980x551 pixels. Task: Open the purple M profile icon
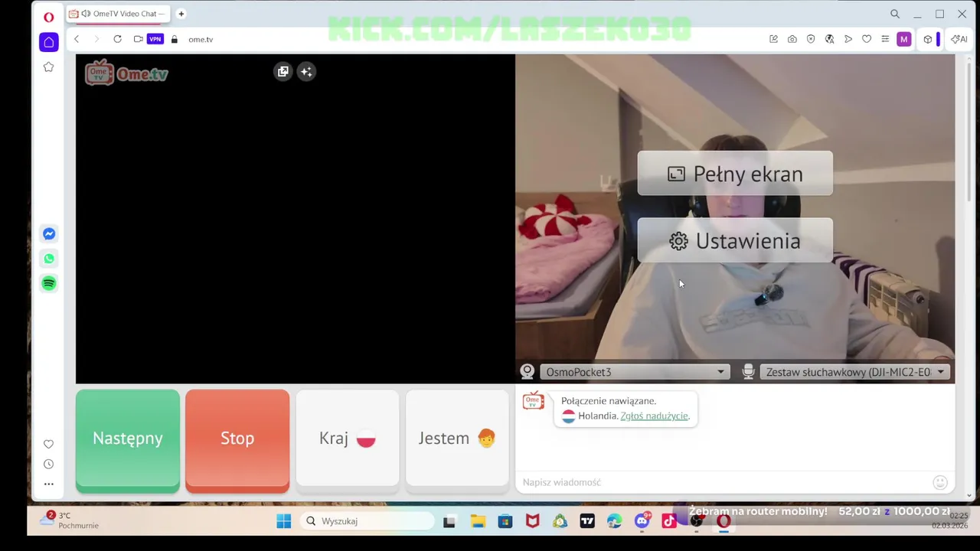[904, 39]
